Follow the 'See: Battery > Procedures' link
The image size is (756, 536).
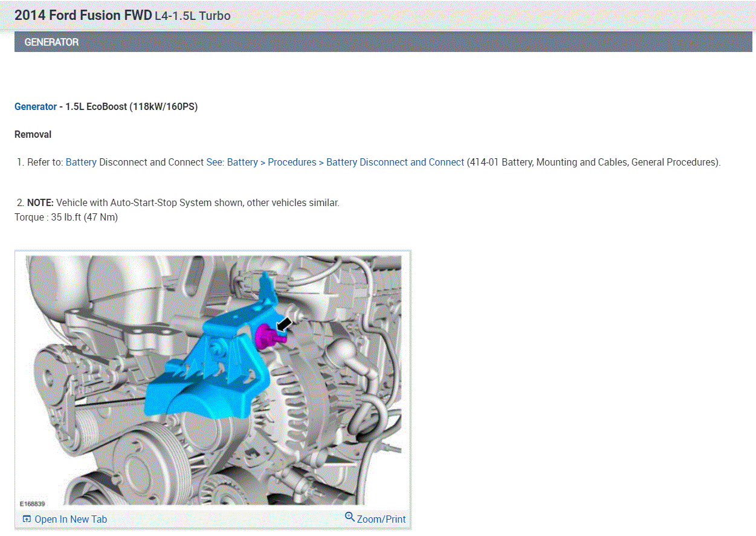(x=335, y=162)
